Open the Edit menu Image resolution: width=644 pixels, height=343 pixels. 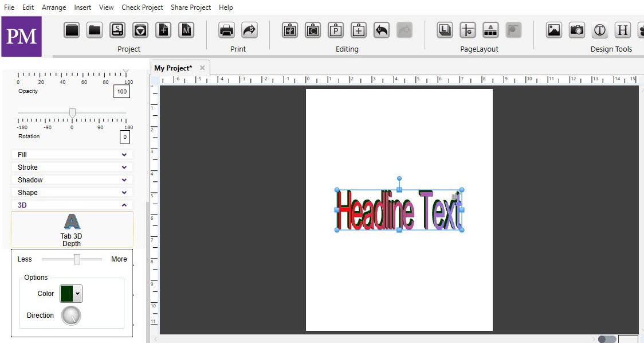pos(28,7)
